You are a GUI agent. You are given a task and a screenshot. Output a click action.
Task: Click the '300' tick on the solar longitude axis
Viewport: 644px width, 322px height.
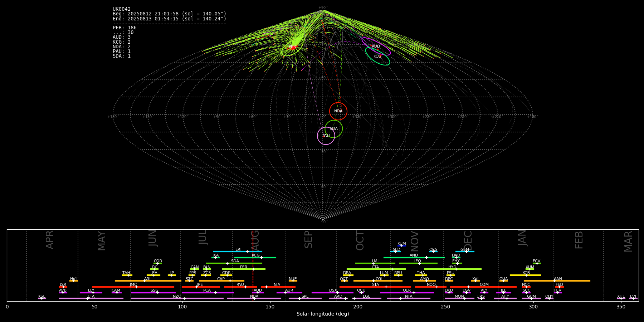533,307
